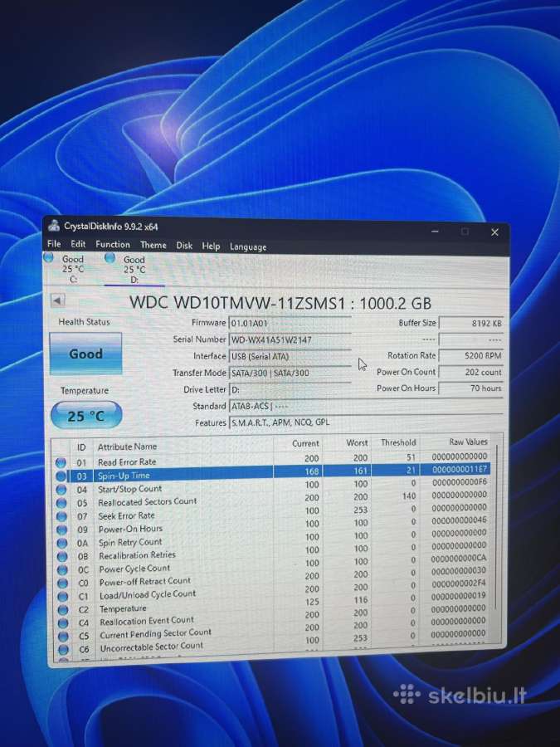The image size is (560, 747).
Task: Click the Power On Hours value
Action: 470,388
